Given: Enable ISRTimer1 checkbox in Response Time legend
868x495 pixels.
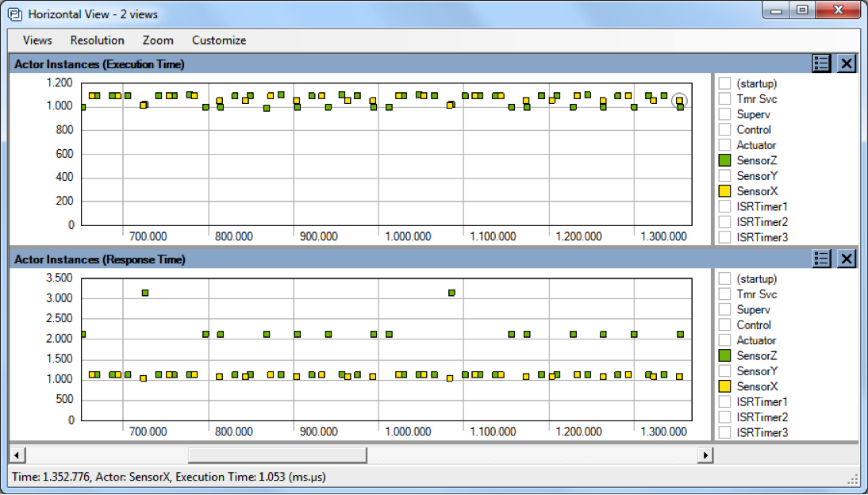Looking at the screenshot, I should coord(724,401).
